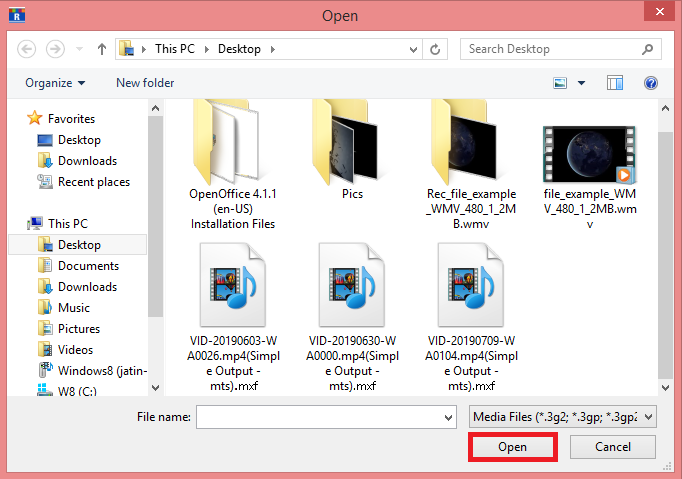Open the Pictures folder in the navigation pane
Screen dimensions: 682x479
(x=79, y=328)
